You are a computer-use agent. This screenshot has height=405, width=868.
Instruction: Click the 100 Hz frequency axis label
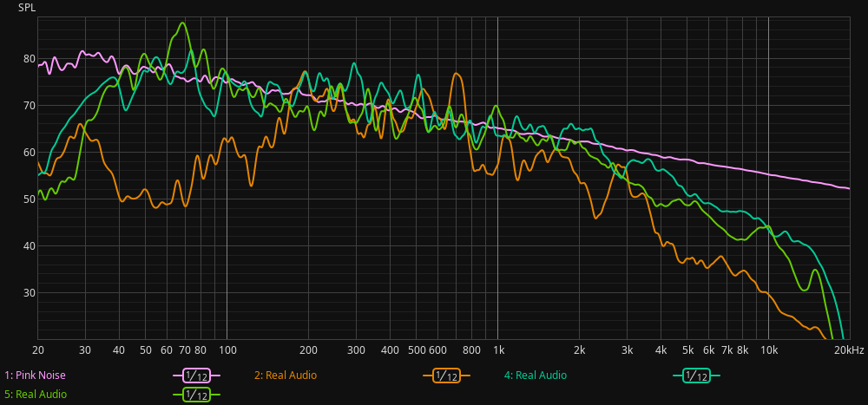coord(227,350)
